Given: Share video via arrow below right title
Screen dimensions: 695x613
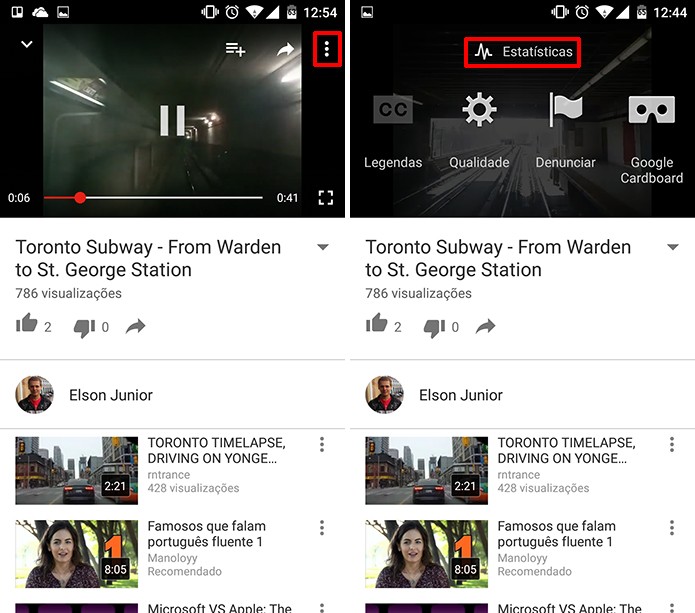Looking at the screenshot, I should [x=486, y=327].
